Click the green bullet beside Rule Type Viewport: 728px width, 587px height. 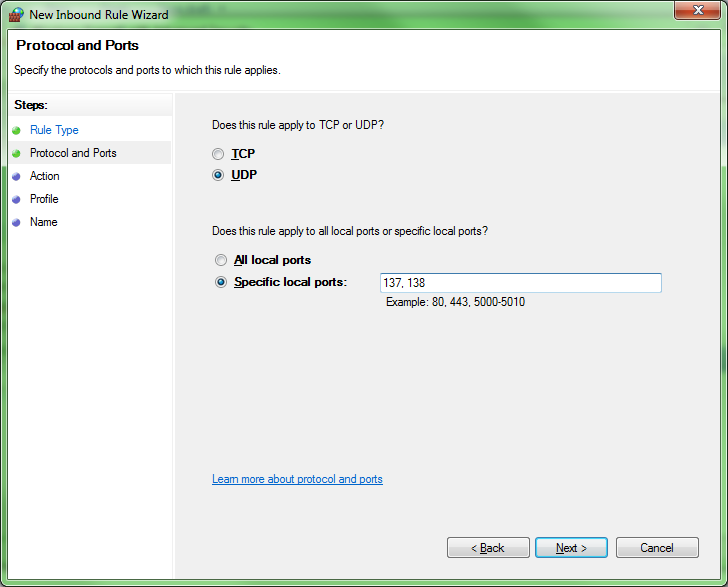click(16, 130)
